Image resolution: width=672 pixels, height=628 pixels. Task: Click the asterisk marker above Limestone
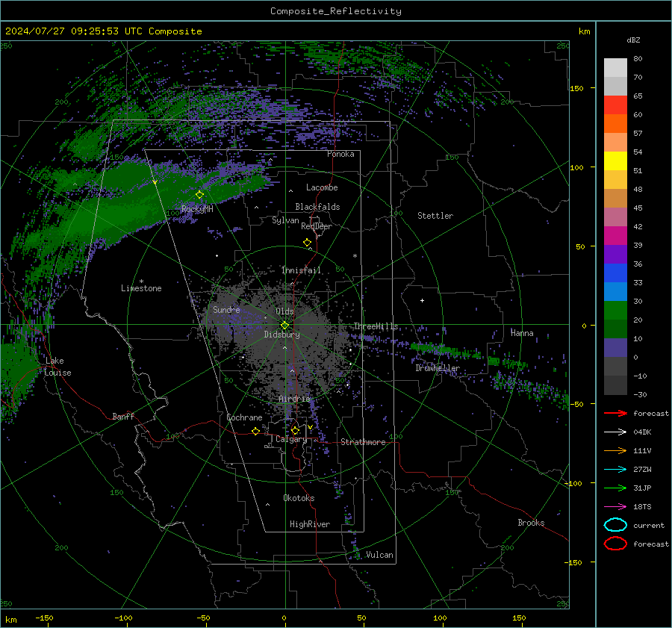[x=141, y=282]
